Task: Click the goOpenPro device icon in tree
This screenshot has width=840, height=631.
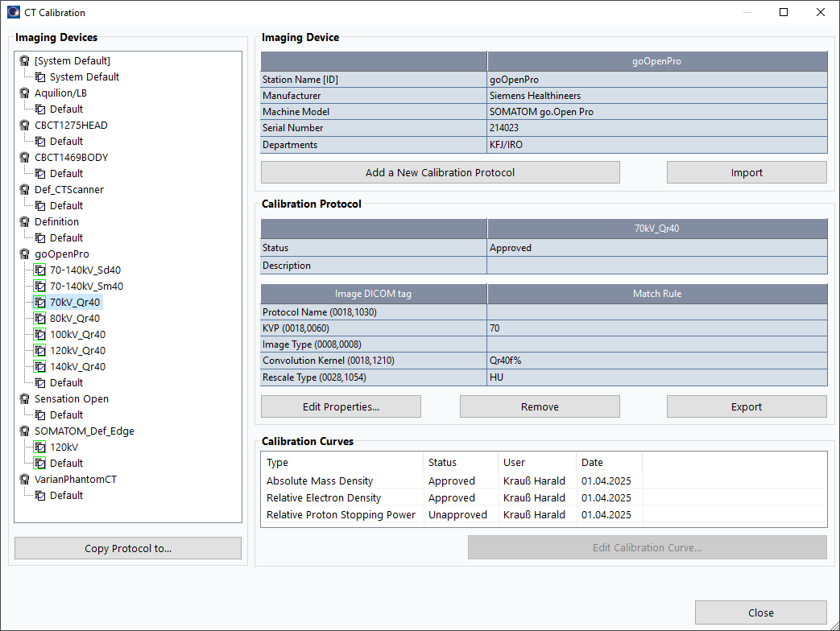Action: [x=25, y=254]
